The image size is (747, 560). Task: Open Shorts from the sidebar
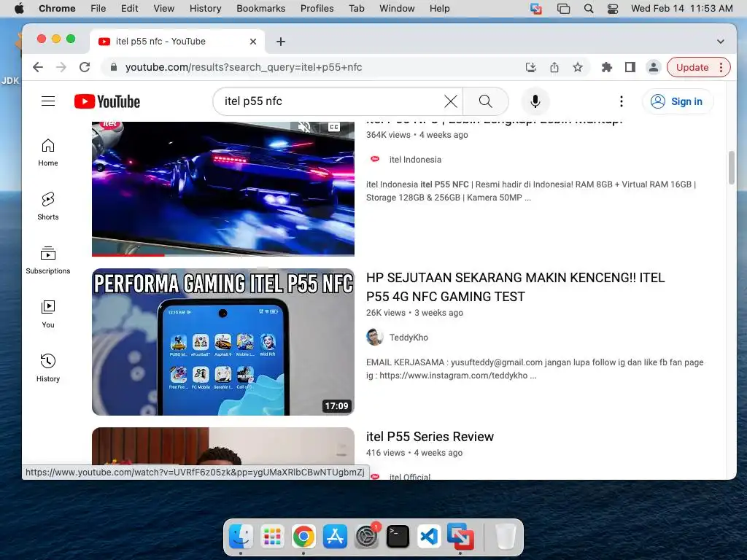pos(48,206)
